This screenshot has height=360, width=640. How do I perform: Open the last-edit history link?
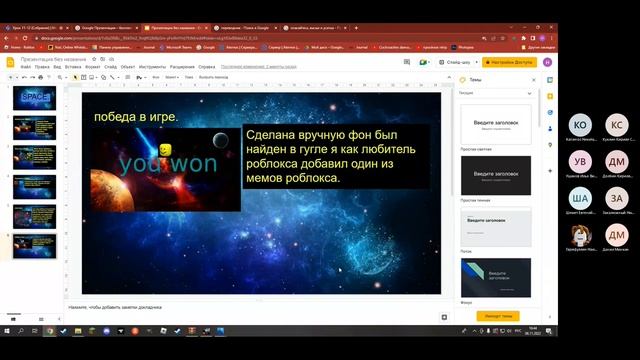point(259,67)
